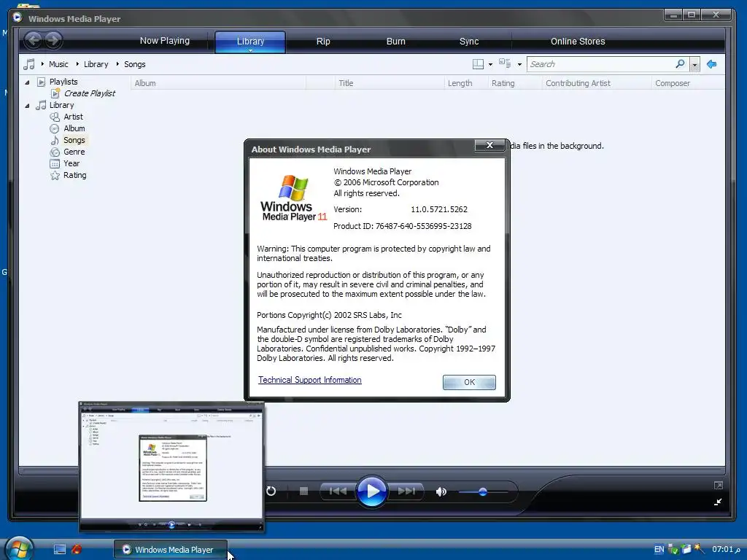Viewport: 747px width, 560px height.
Task: Select the Library tab
Action: (x=250, y=41)
